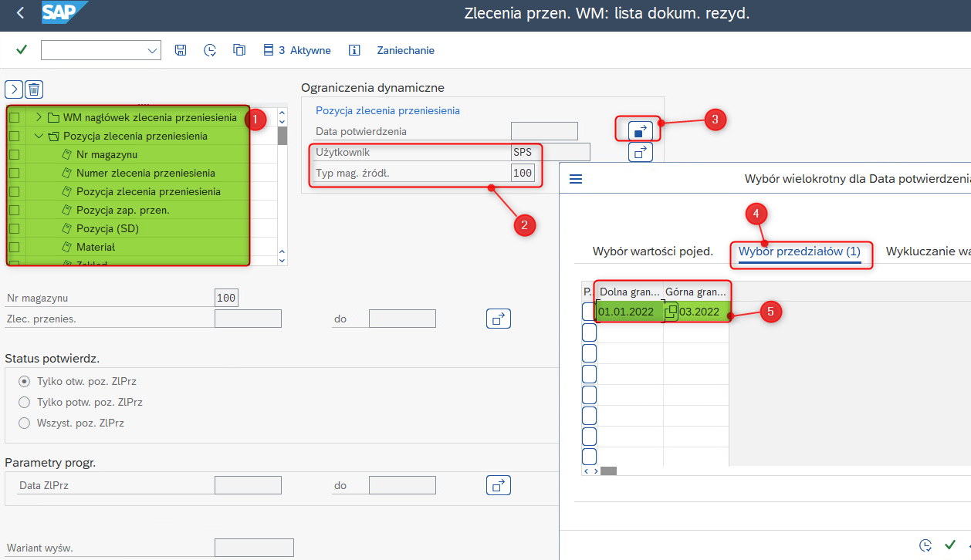
Task: Tick the checkbox next to Nr magazynu
Action: (14, 154)
